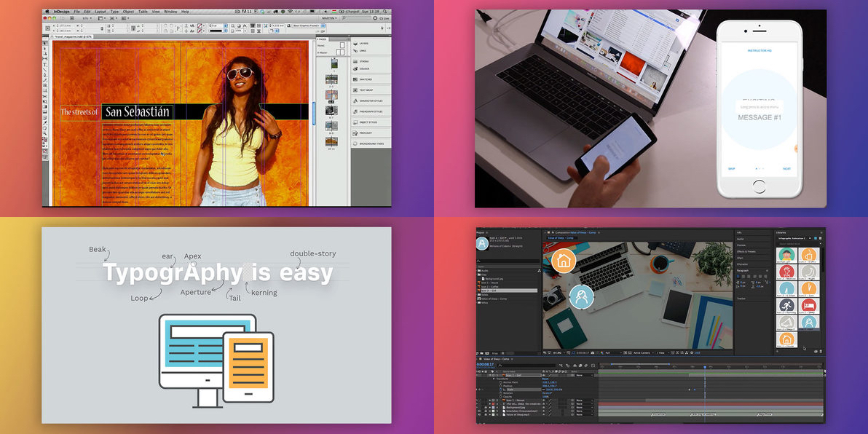
Task: Tap SKIP on the phone mockup
Action: pyautogui.click(x=731, y=169)
